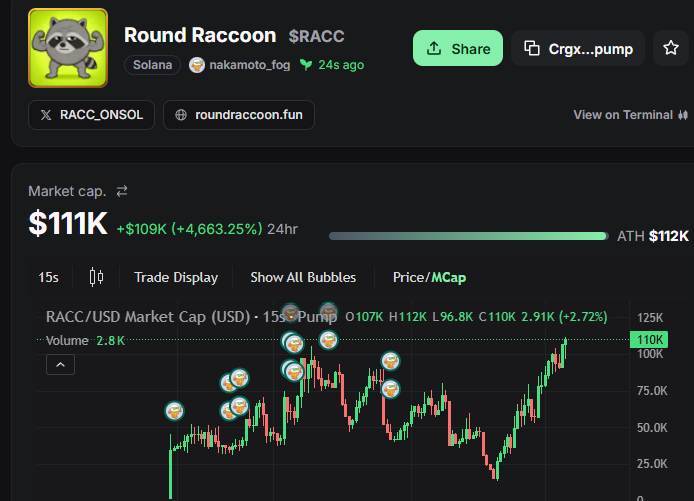Click the green sprout icon beside 24s ago

pyautogui.click(x=305, y=65)
